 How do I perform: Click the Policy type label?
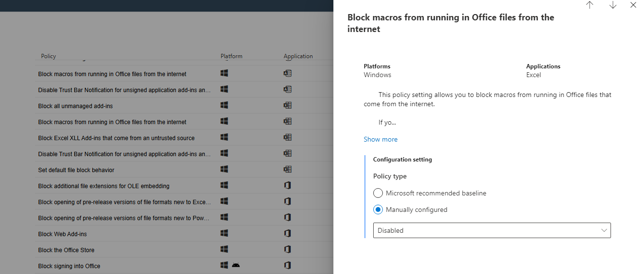click(390, 176)
